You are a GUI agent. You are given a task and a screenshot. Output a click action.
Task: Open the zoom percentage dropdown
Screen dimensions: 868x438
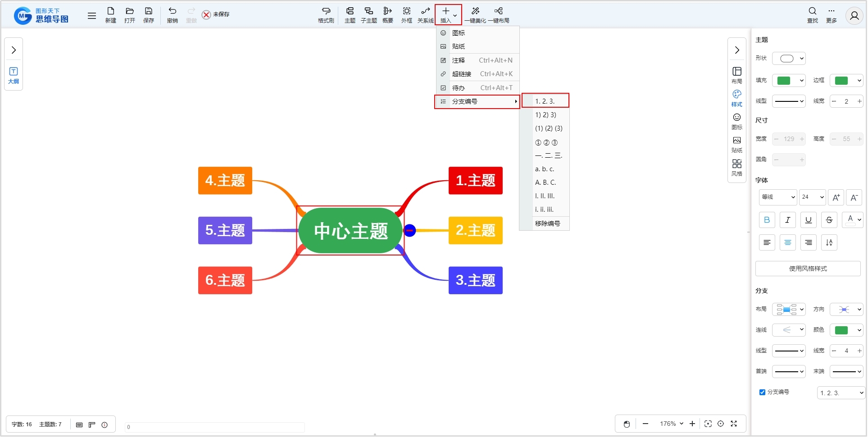click(x=672, y=424)
